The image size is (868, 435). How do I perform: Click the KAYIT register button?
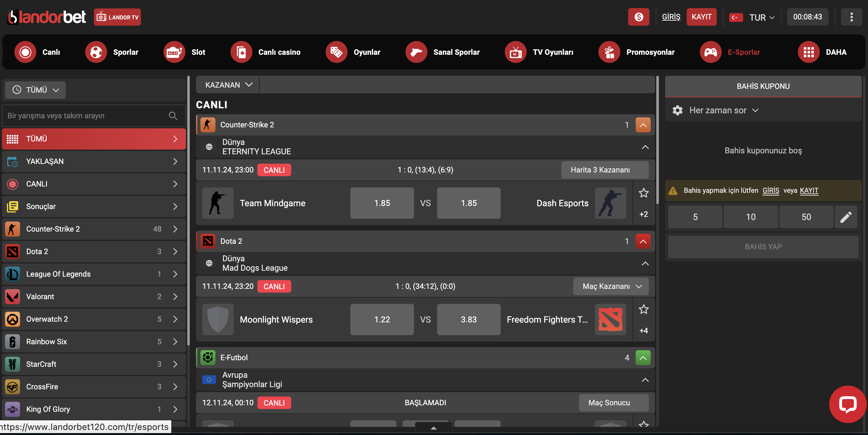click(x=701, y=17)
